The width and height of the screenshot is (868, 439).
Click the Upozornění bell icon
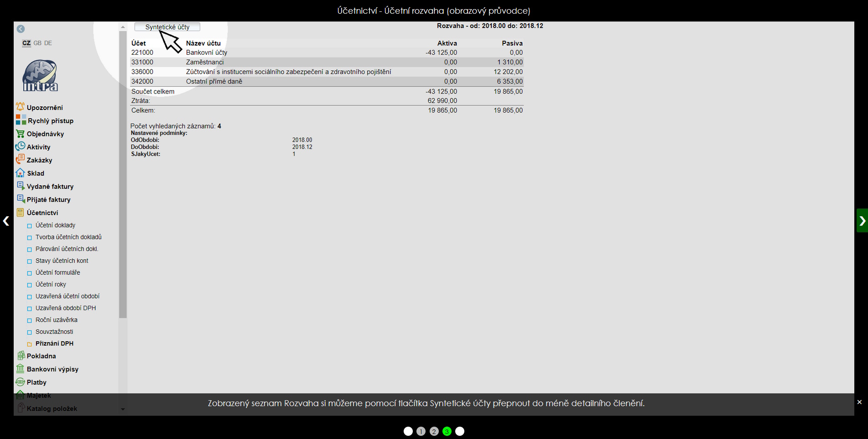(x=20, y=107)
